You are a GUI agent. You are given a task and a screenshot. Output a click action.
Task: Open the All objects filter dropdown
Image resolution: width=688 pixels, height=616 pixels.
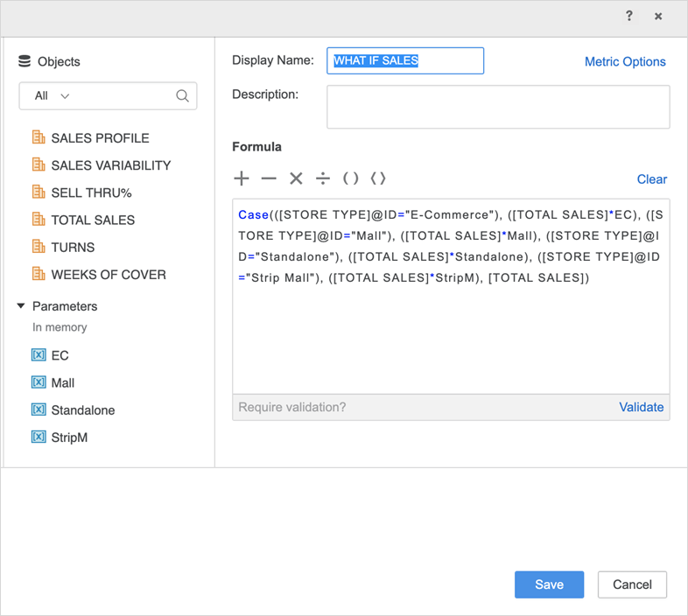click(53, 96)
